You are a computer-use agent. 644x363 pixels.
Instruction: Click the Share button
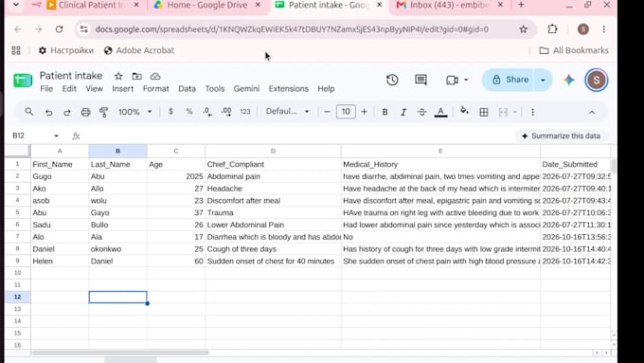510,80
